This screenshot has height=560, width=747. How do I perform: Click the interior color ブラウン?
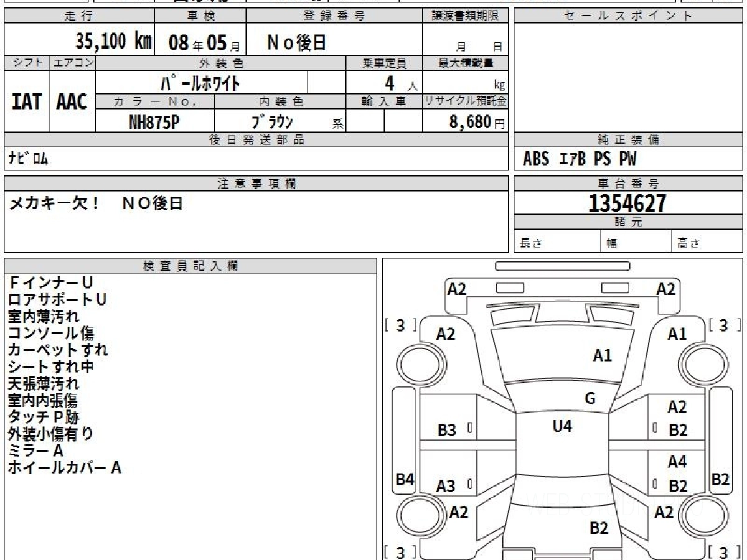271,121
